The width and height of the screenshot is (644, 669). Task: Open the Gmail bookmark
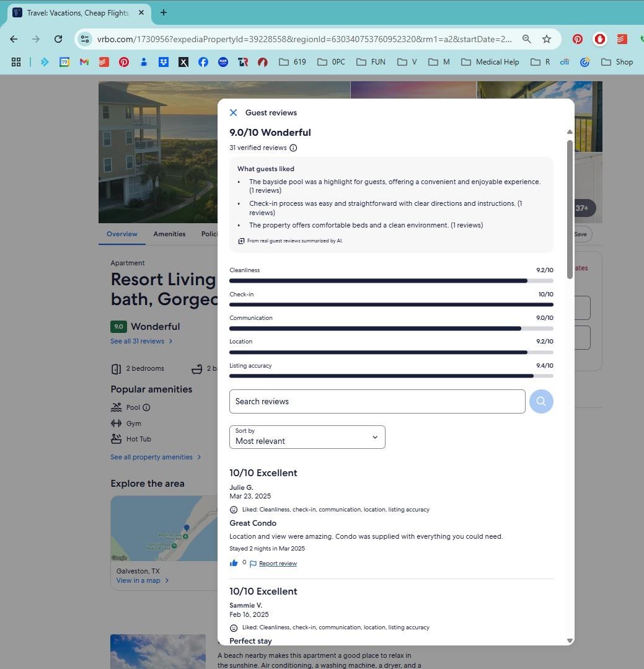click(x=84, y=62)
